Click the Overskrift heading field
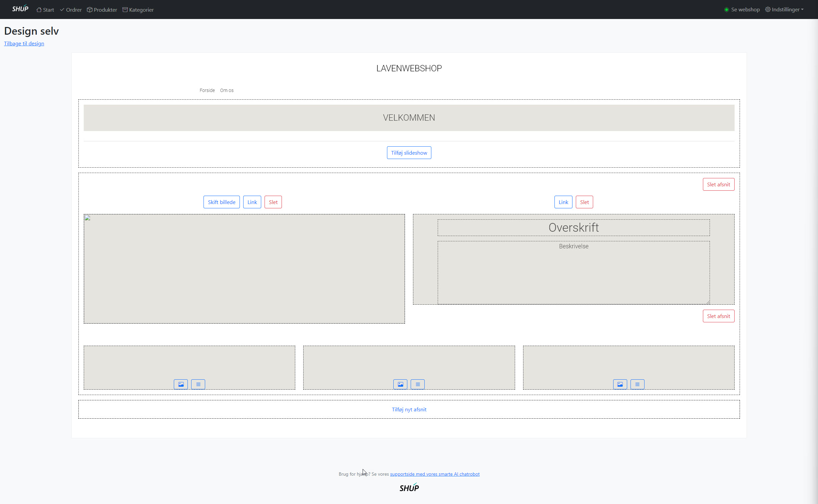Viewport: 818px width, 504px height. 573,228
